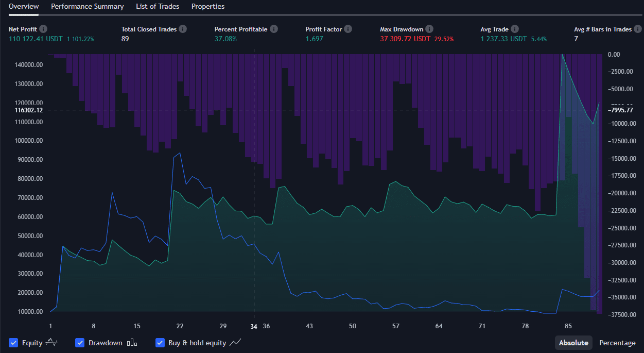Image resolution: width=644 pixels, height=353 pixels.
Task: Disable the Buy & hold equity checkbox
Action: click(160, 343)
